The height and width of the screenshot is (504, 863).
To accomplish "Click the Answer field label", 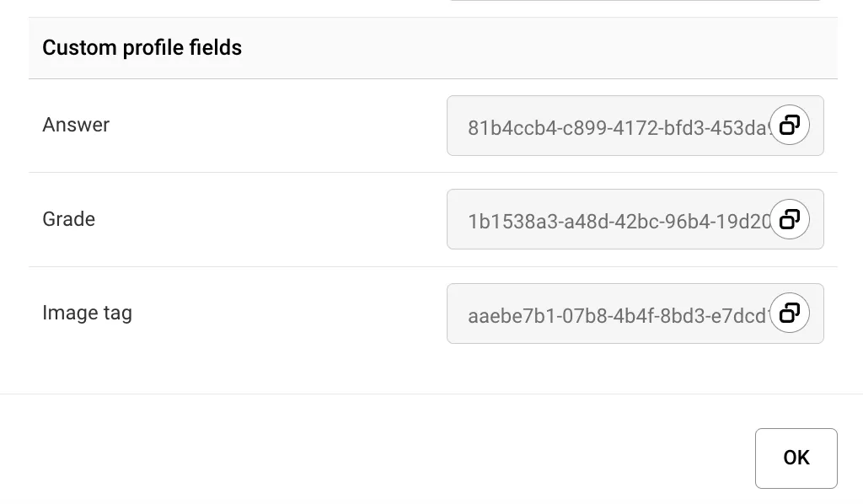I will (x=76, y=125).
